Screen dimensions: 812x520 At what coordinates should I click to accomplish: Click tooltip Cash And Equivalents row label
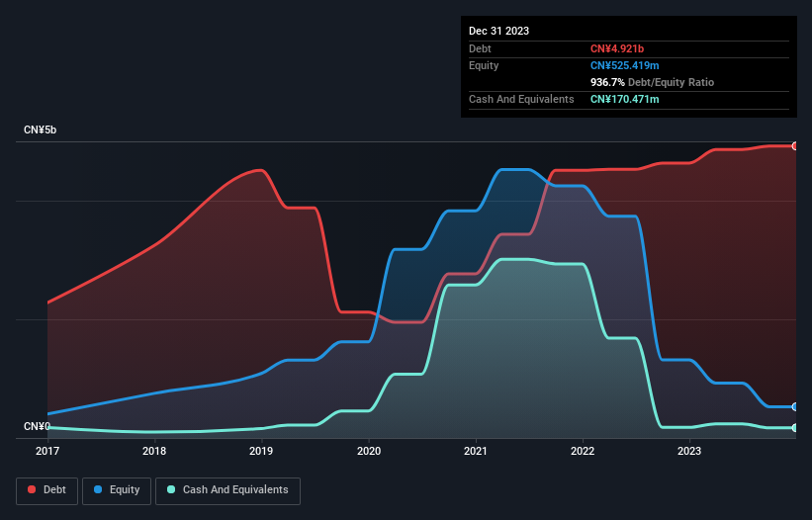coord(521,99)
